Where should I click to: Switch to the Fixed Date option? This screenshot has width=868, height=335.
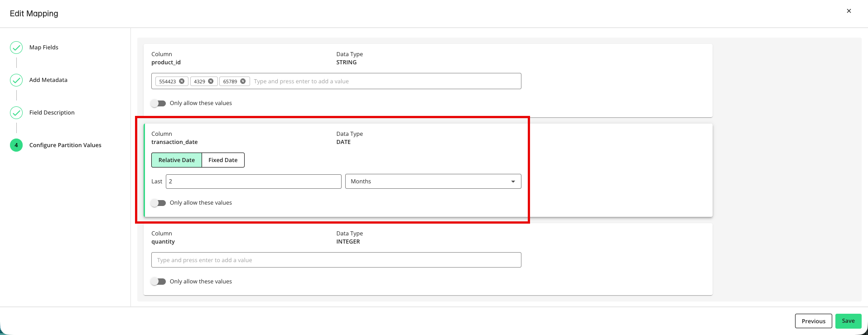[x=223, y=160]
